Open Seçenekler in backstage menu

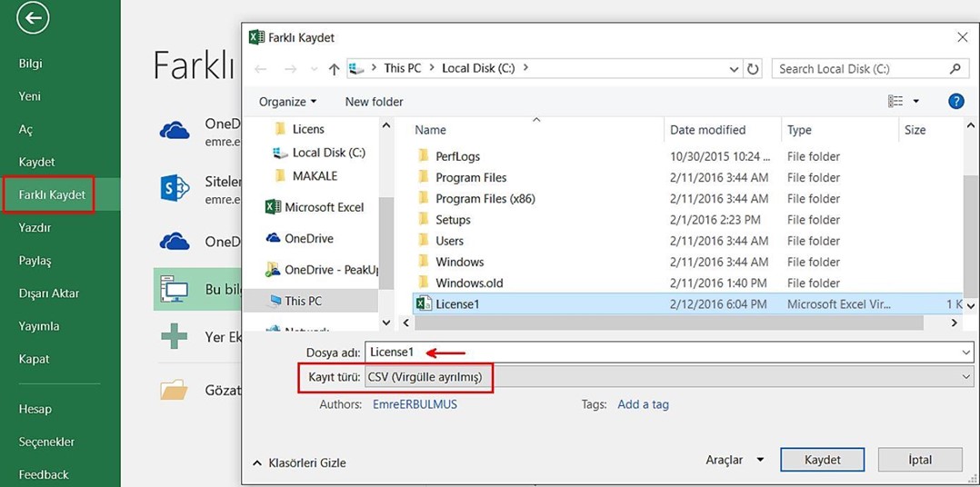click(46, 442)
